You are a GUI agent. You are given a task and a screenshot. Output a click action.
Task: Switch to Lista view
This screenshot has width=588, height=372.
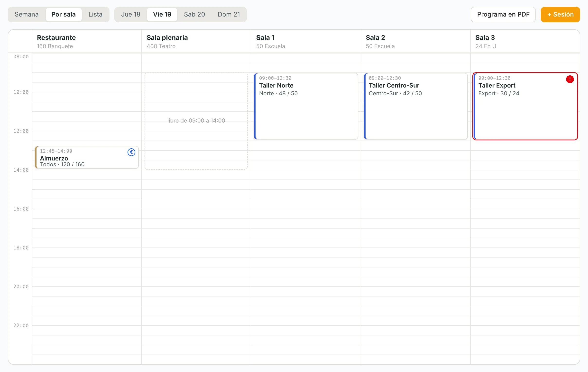(95, 14)
